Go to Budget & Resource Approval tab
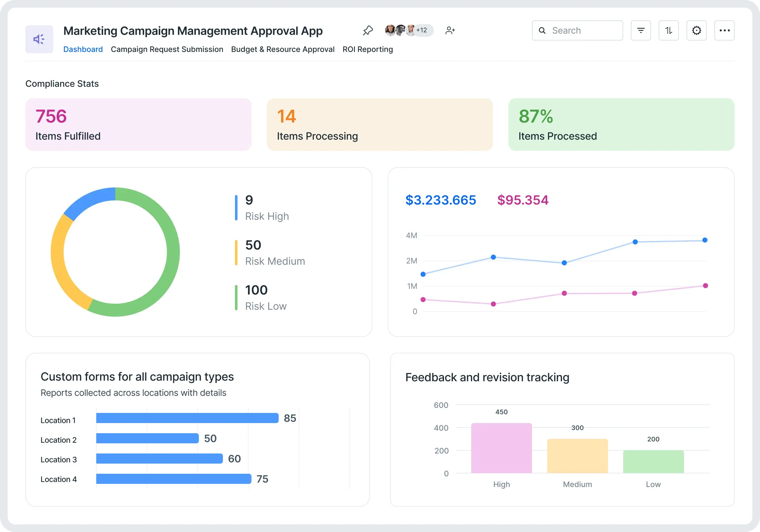This screenshot has width=760, height=532. [283, 49]
